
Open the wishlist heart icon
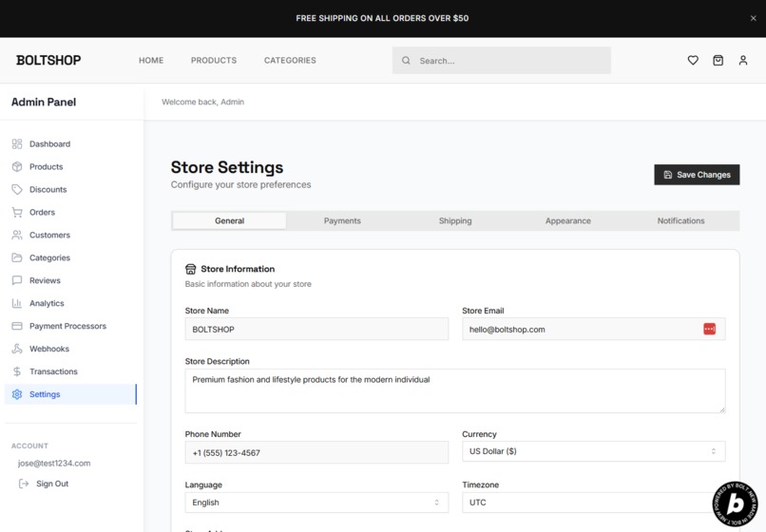693,60
